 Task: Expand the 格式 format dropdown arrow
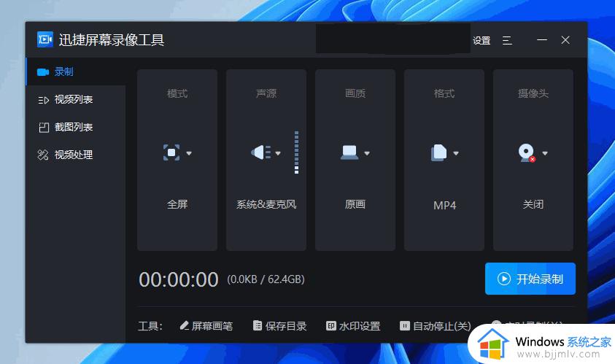tap(456, 153)
